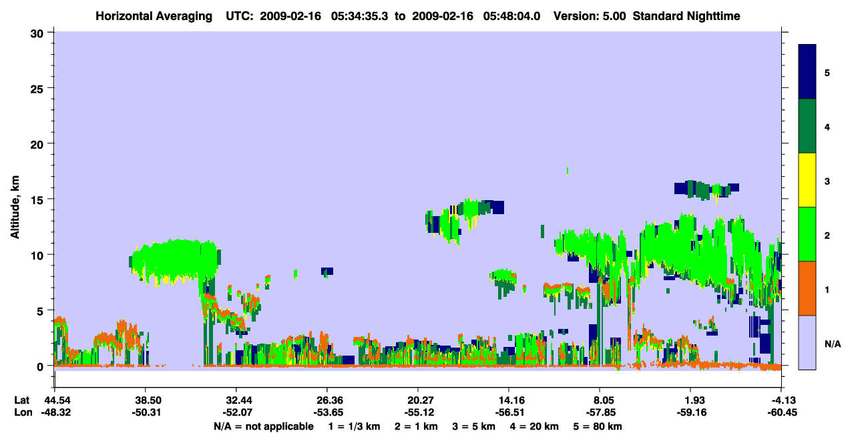Click the latitude value 1.93

(x=694, y=400)
